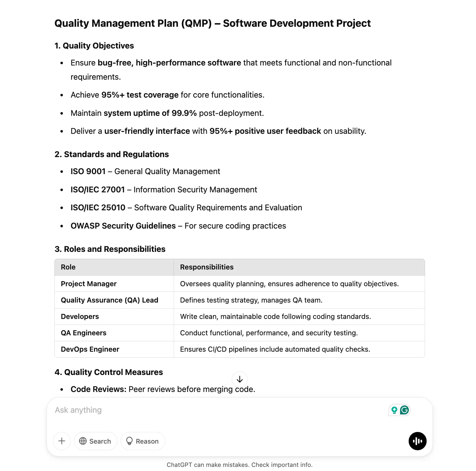Screen dimensions: 476x471
Task: Click the 'ChatGPT can make mistakes' disclaimer
Action: (239, 465)
